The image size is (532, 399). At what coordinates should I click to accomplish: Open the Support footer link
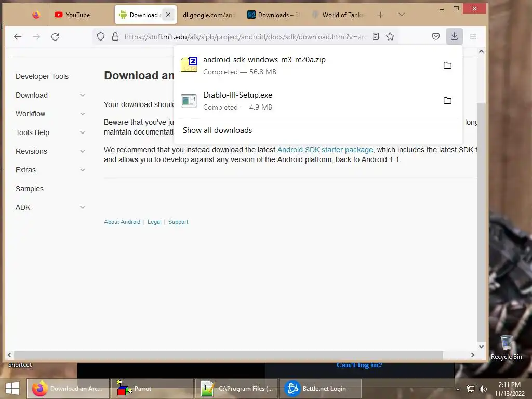(x=178, y=222)
